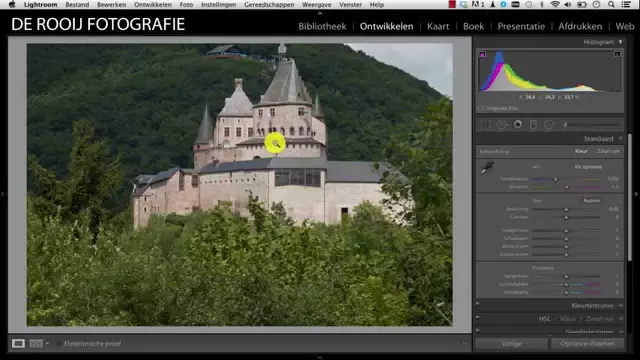This screenshot has width=640, height=360.
Task: Choose Kleur treatment
Action: tap(581, 151)
